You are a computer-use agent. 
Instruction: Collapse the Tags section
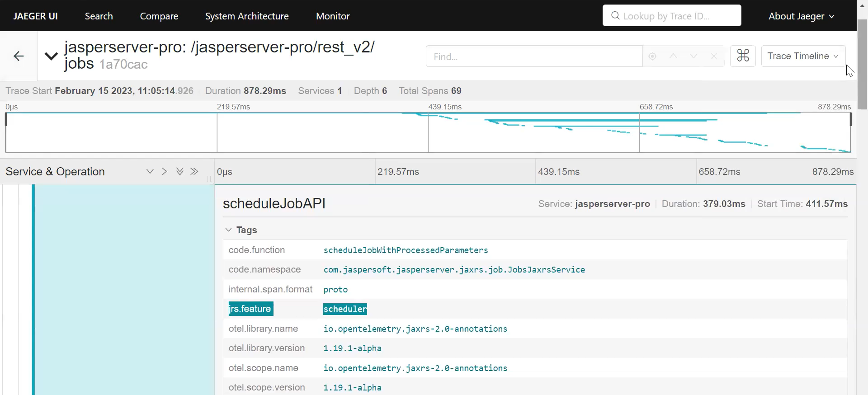[x=241, y=230]
